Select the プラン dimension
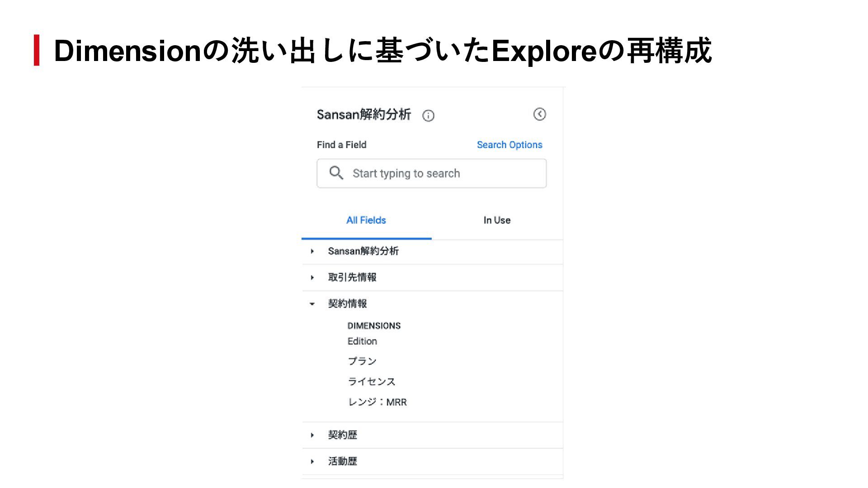 click(362, 361)
